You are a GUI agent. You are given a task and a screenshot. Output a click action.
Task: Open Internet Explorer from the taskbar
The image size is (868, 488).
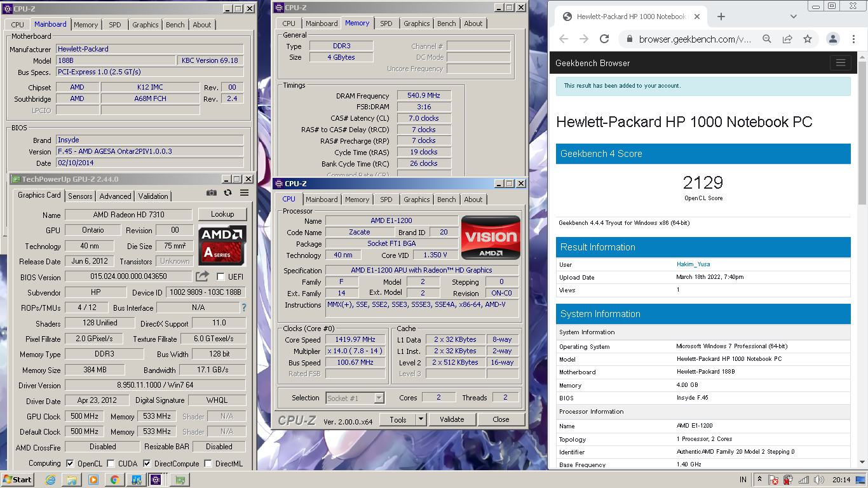coord(50,480)
